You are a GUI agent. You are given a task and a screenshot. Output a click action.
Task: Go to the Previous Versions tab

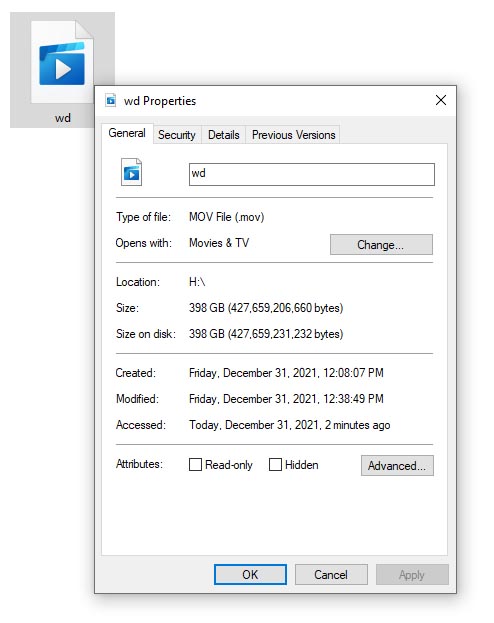[x=294, y=135]
